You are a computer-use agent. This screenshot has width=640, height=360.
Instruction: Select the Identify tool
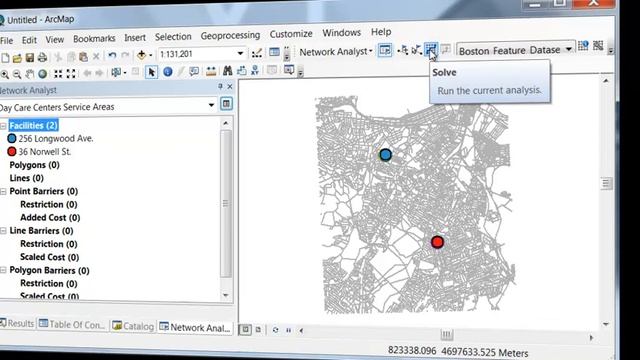point(167,72)
